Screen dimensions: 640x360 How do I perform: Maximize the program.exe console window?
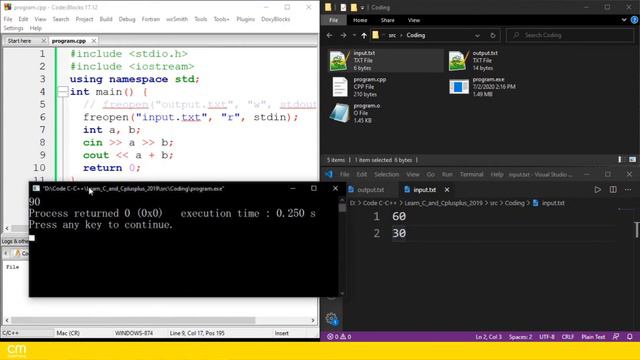pyautogui.click(x=313, y=188)
